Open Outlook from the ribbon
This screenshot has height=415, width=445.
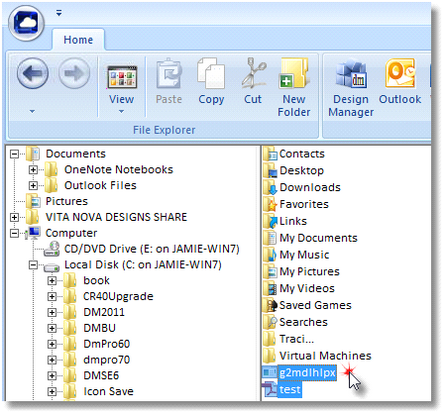coord(400,82)
